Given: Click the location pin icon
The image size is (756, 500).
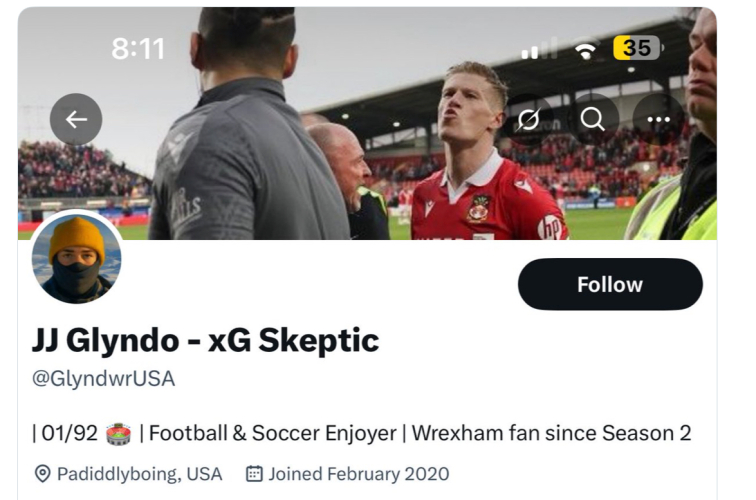Looking at the screenshot, I should pyautogui.click(x=42, y=474).
